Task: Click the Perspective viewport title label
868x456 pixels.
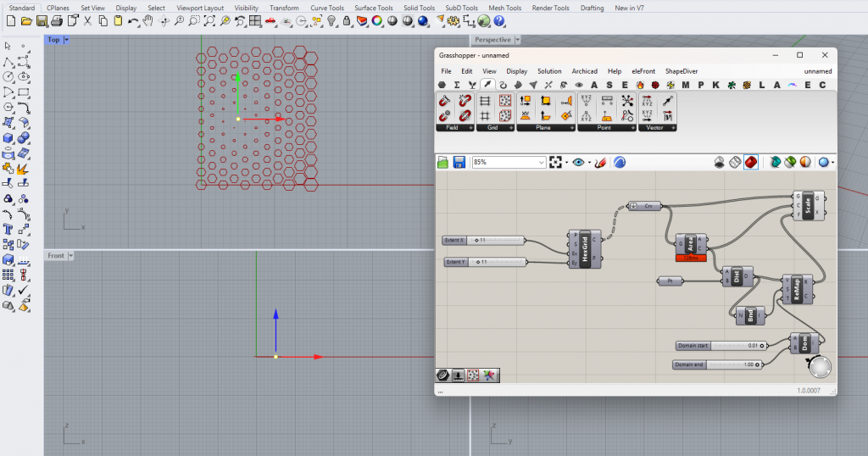Action: 492,40
